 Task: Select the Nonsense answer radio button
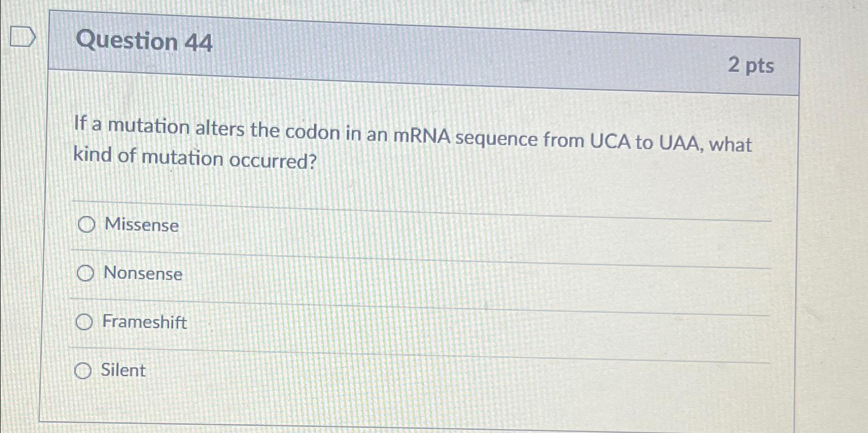85,273
